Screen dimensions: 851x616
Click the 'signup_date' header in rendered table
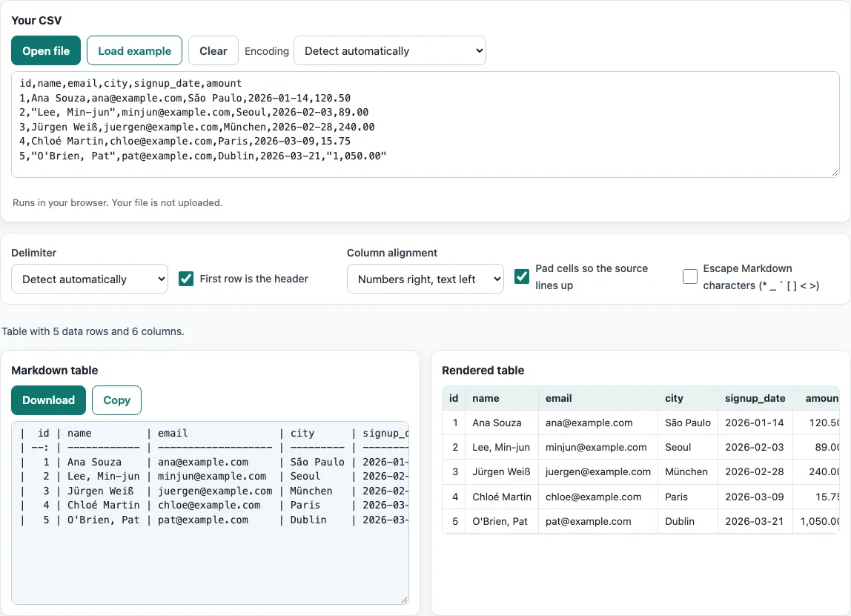755,398
